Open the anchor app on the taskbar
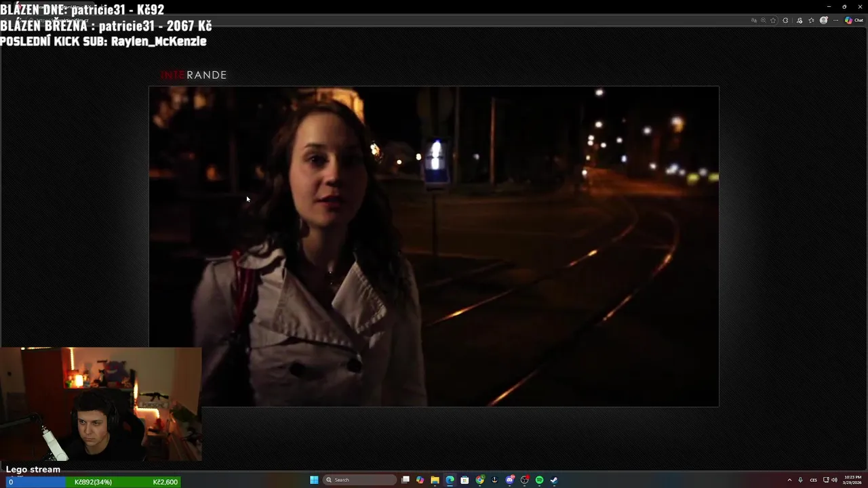The image size is (868, 488). [494, 480]
